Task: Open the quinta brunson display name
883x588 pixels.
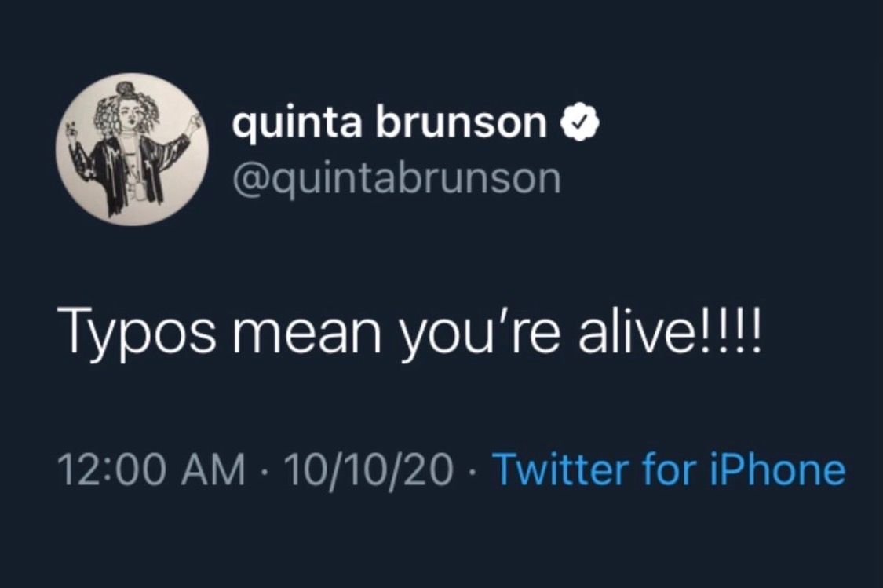Action: 389,125
